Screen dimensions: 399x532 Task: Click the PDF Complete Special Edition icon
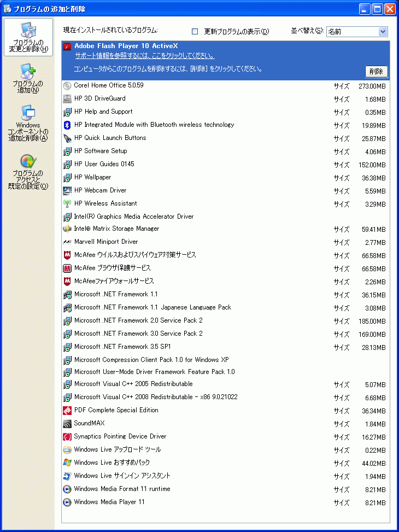pyautogui.click(x=67, y=411)
